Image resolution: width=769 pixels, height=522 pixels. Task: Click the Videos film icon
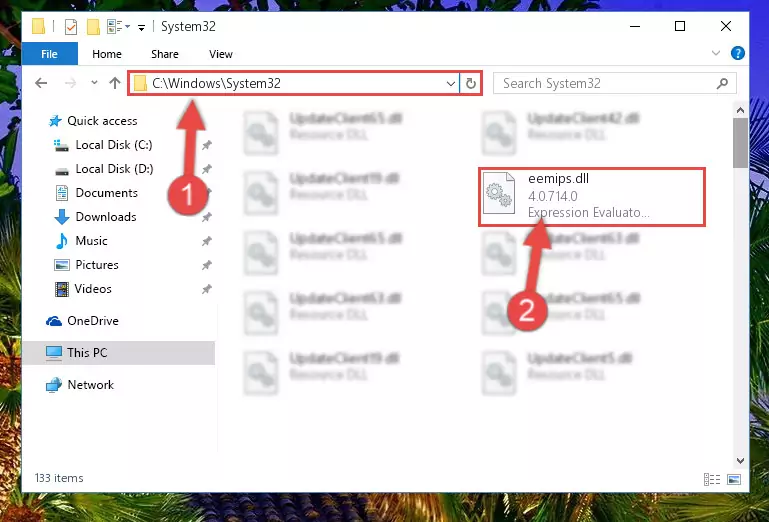[62, 289]
